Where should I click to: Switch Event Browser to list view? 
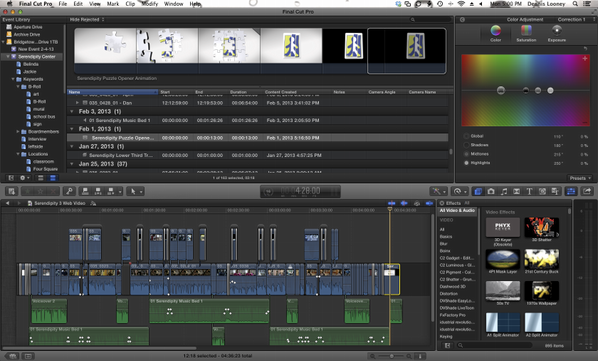pos(53,178)
